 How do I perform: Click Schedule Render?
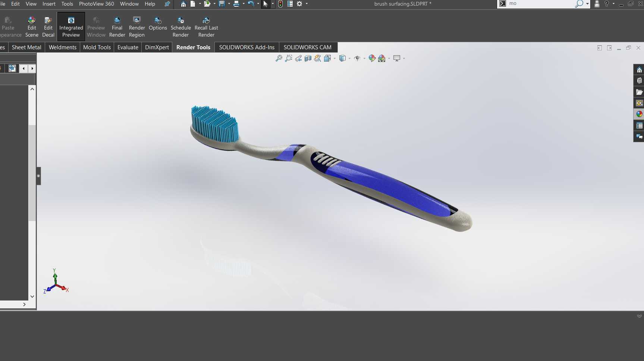[x=181, y=27]
